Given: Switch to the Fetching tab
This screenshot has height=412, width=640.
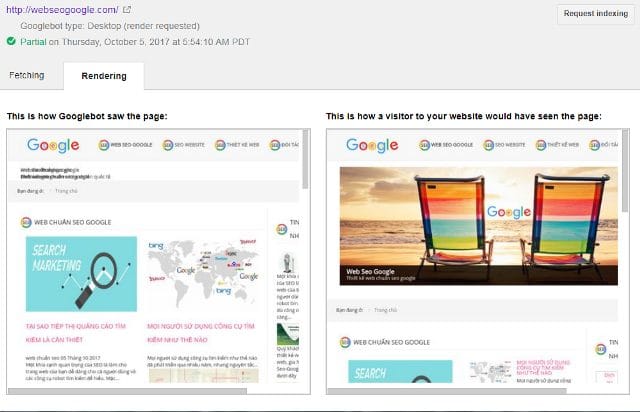Looking at the screenshot, I should 27,75.
